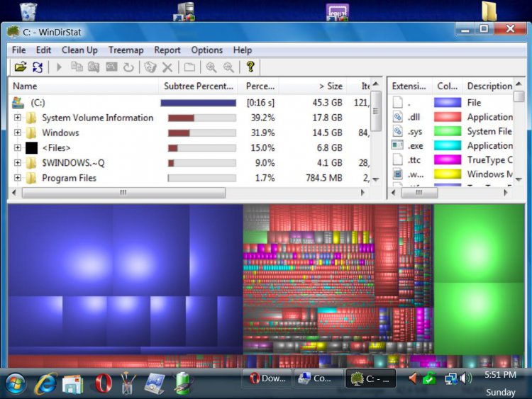The image size is (532, 399).
Task: Launch Opera from quick launch
Action: [104, 383]
